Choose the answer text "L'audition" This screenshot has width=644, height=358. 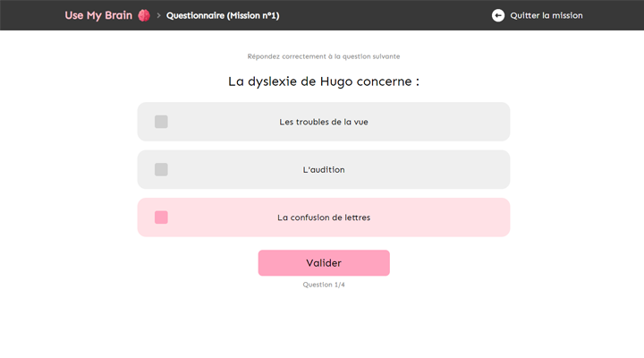[324, 169]
